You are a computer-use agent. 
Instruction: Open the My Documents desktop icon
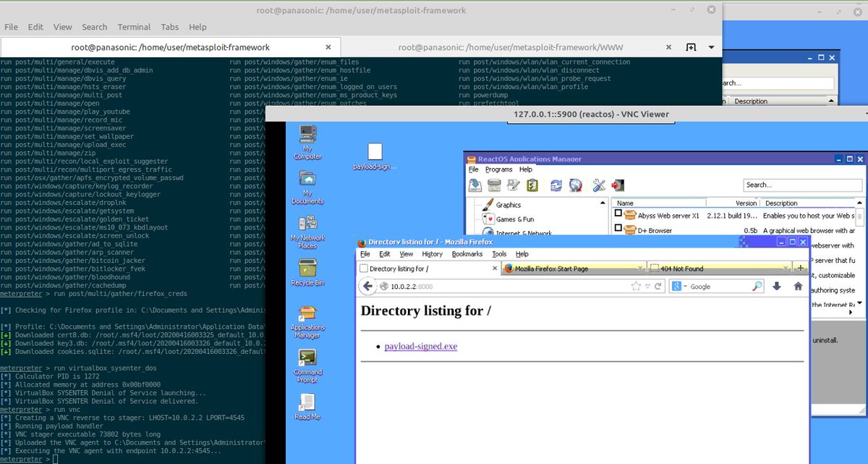point(307,188)
